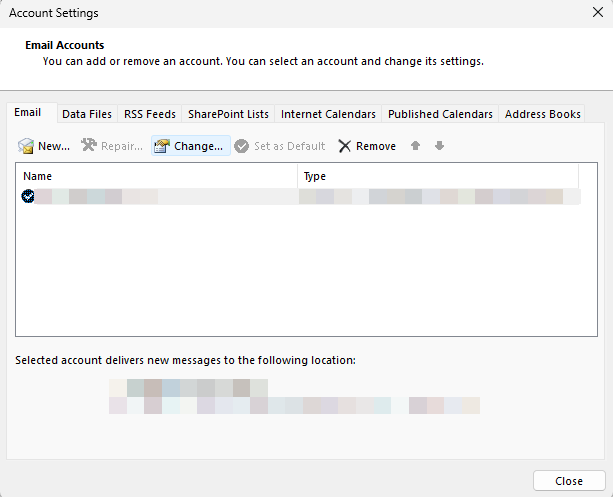Switch to Address Books tab
This screenshot has width=613, height=497.
click(x=542, y=114)
